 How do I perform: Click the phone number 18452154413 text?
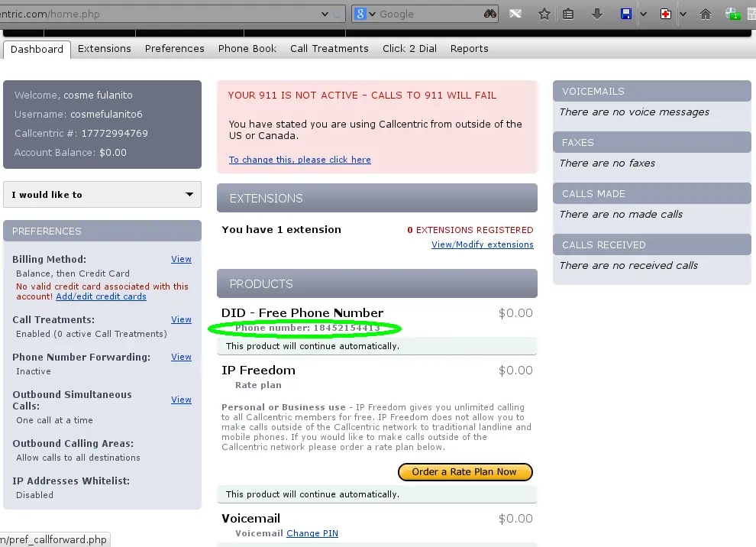[x=347, y=328]
